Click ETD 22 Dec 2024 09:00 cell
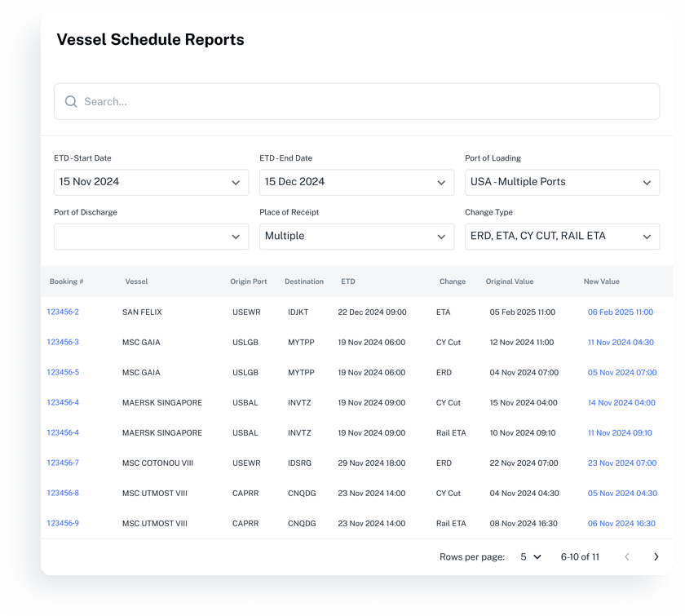This screenshot has height=616, width=685. point(372,312)
